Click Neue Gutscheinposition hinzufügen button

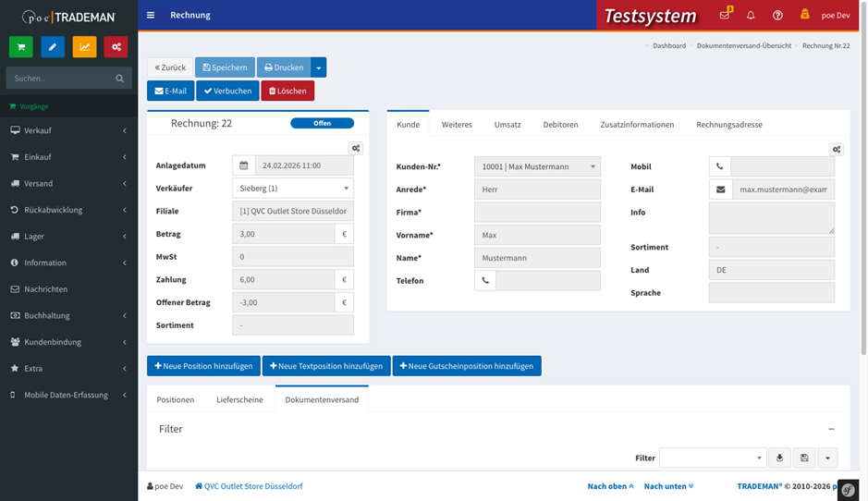467,366
